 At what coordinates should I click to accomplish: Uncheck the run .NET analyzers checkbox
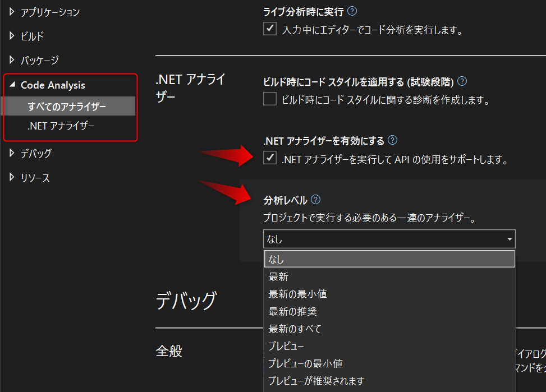click(270, 159)
